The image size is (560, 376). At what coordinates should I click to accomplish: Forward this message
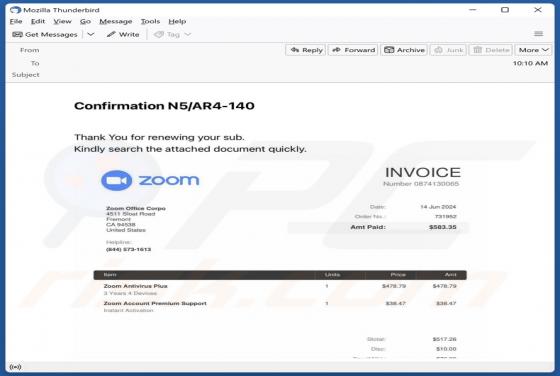pyautogui.click(x=353, y=50)
